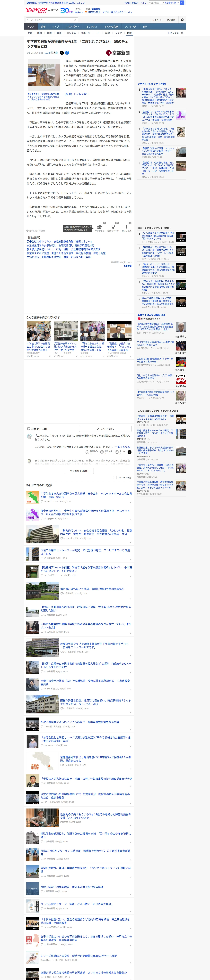Select the 速報 tab
Image resolution: width=210 pixels, height=980 pixels.
coord(43,27)
